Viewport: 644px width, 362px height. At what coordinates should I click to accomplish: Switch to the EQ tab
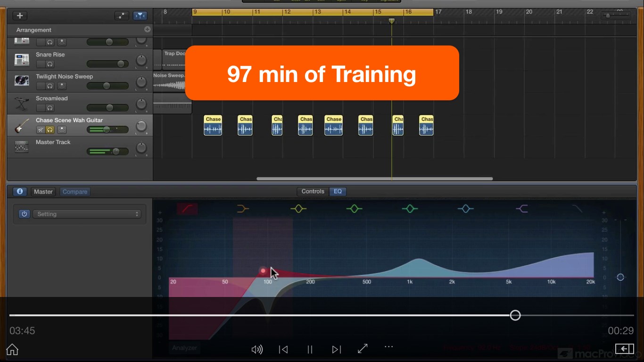tap(338, 191)
